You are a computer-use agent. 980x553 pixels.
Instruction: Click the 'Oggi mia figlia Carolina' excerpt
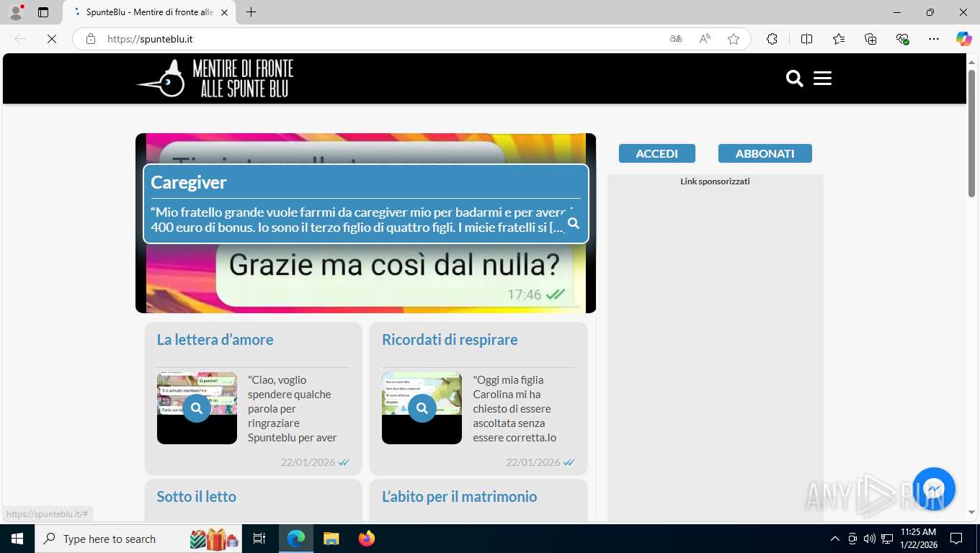(x=516, y=408)
